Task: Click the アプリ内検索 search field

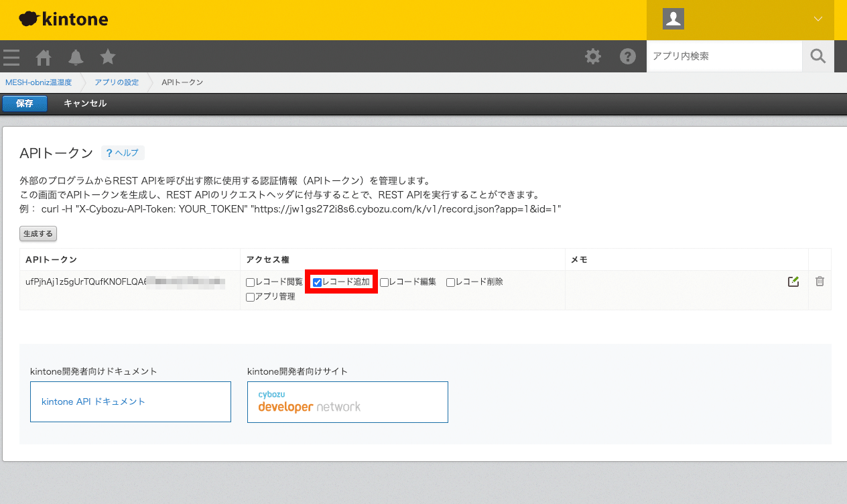Action: coord(724,56)
